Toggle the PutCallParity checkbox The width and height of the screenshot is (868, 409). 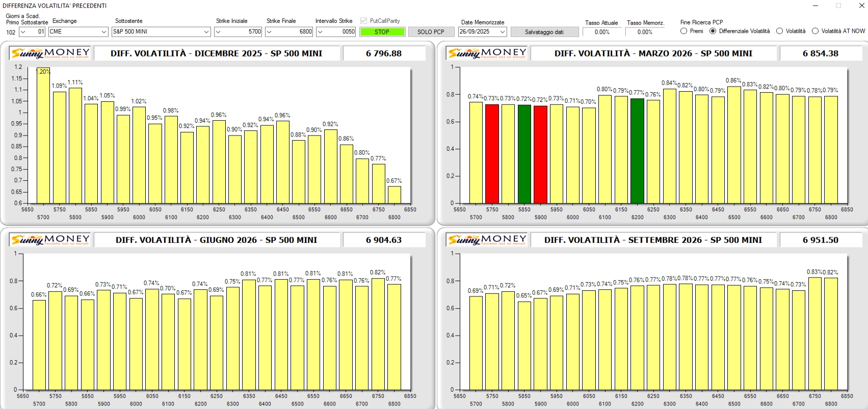(x=363, y=21)
